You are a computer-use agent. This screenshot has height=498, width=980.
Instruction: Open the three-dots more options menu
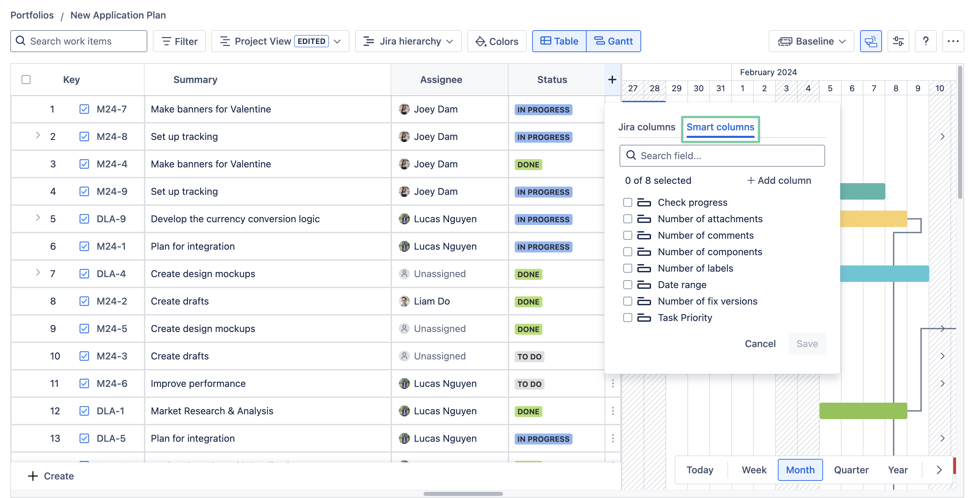click(x=953, y=41)
